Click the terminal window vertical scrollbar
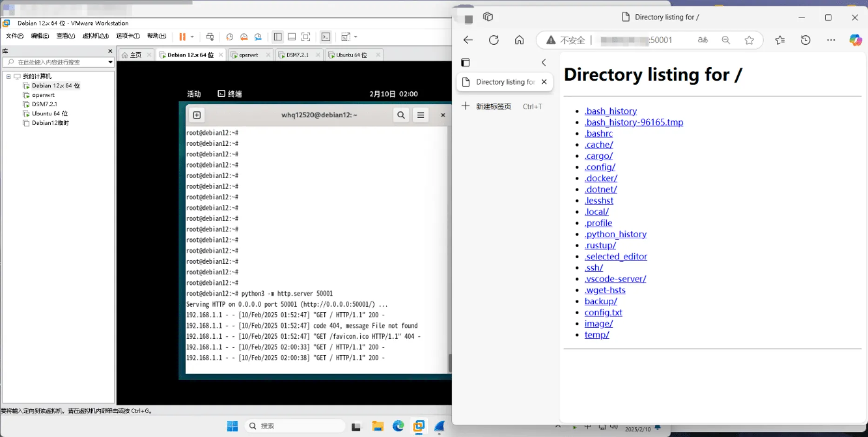This screenshot has width=868, height=437. [x=450, y=362]
